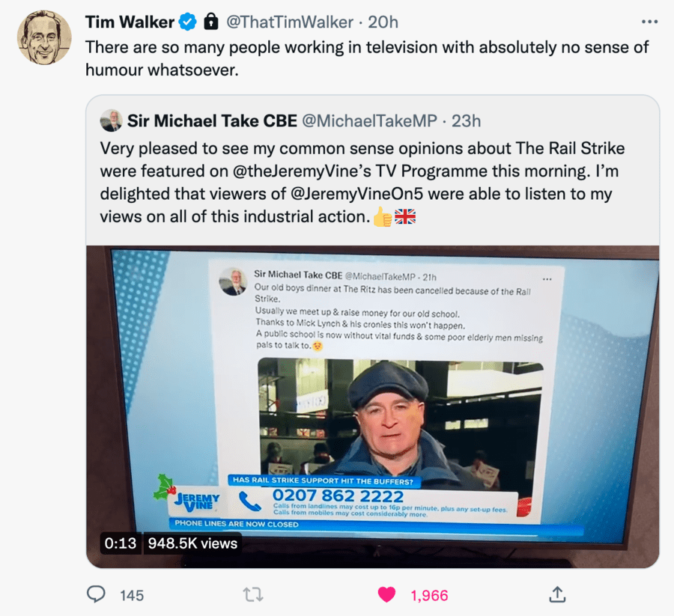The width and height of the screenshot is (674, 616).
Task: Click the 948.5K views label
Action: point(192,543)
